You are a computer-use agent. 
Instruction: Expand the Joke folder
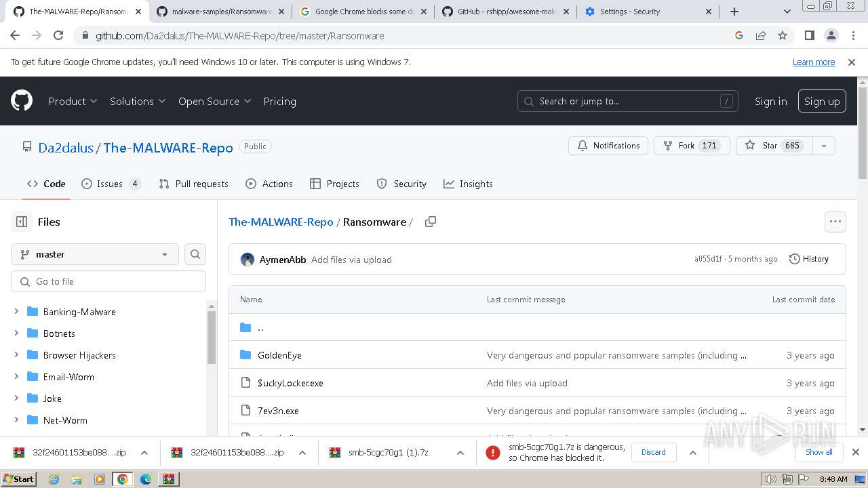click(16, 399)
